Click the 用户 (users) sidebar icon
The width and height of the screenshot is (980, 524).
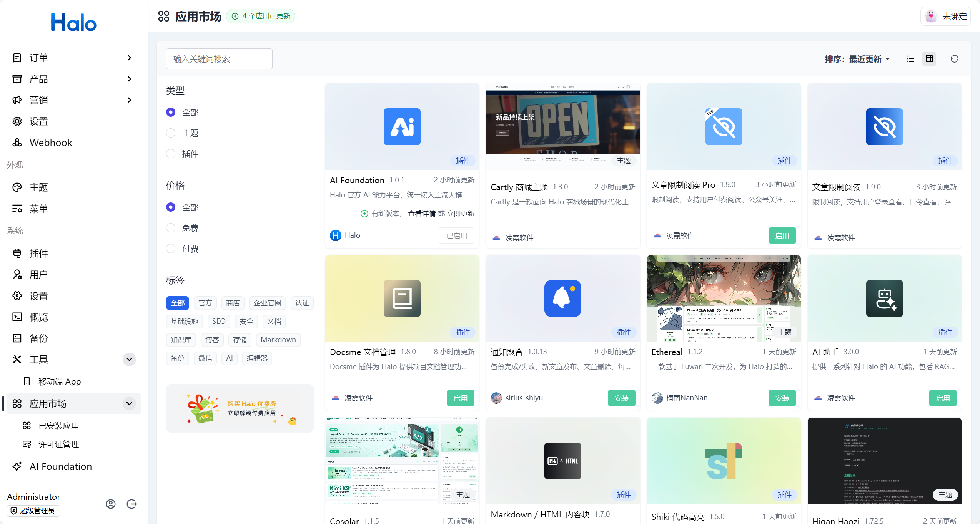click(x=17, y=274)
